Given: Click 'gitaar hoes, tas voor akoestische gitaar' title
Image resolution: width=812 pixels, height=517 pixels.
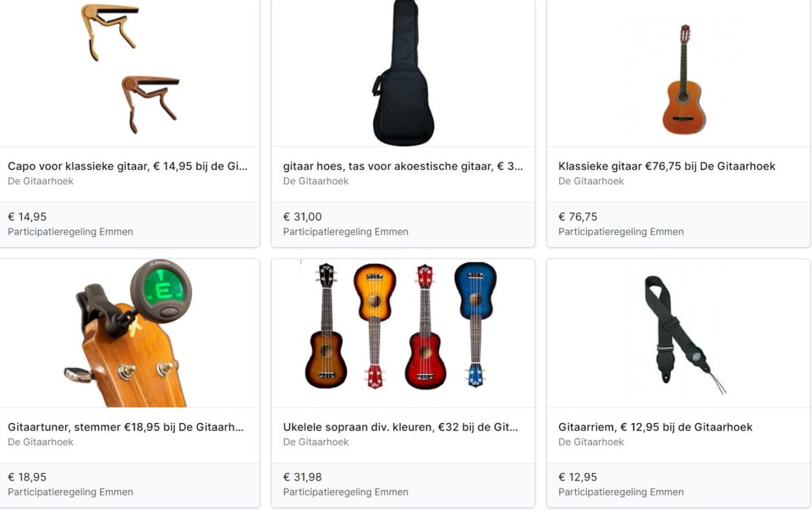Looking at the screenshot, I should 403,166.
